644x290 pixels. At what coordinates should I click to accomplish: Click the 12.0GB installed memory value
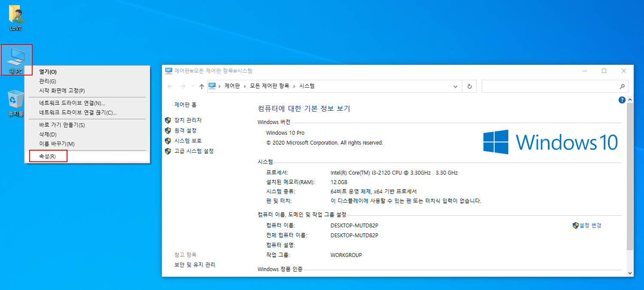(x=339, y=182)
